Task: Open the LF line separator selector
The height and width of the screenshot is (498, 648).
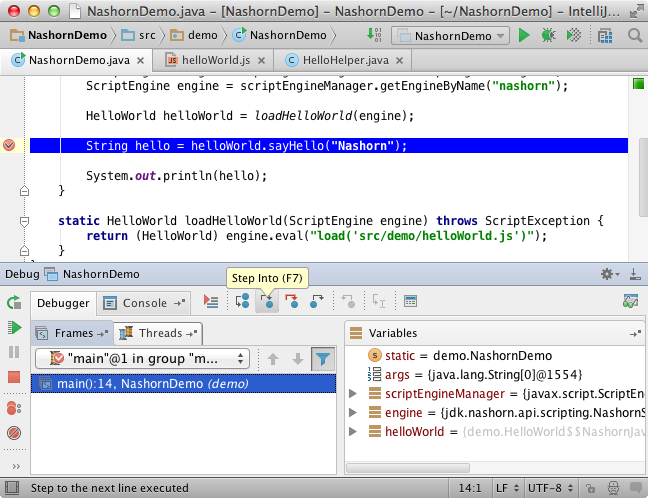Action: pos(507,488)
